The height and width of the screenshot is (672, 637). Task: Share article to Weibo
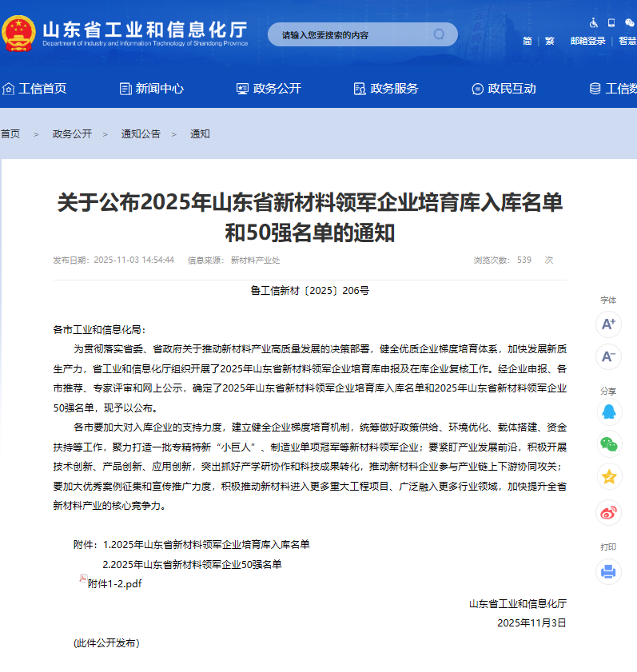click(x=608, y=512)
